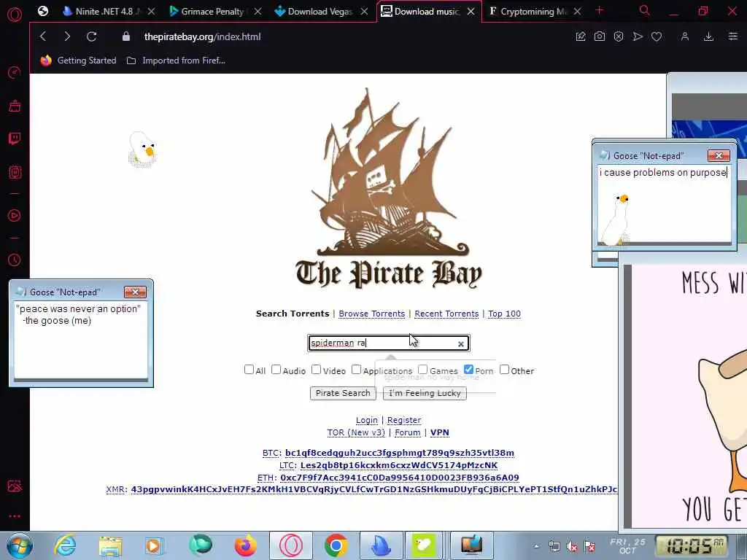
Task: Open GX Corner shop bag icon
Action: [15, 105]
